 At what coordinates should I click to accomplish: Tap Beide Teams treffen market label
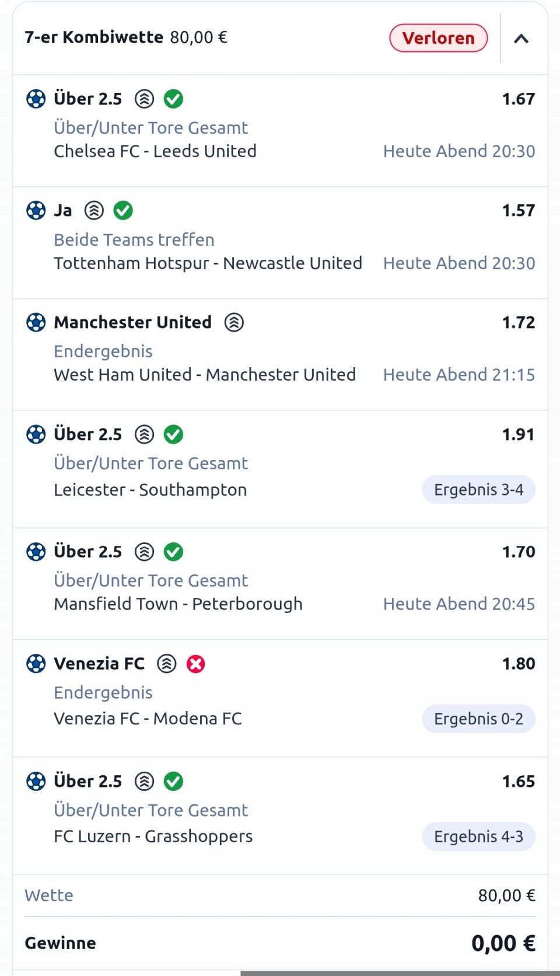point(134,240)
